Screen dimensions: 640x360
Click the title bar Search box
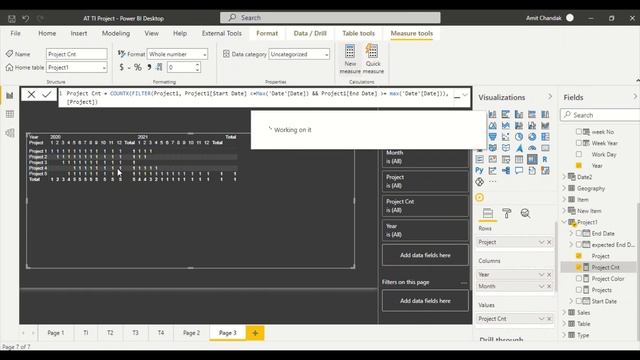[x=330, y=18]
